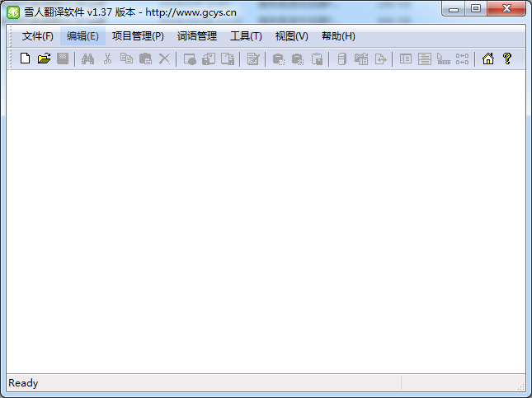Click the "Ready" status bar text
Viewport: 532px width, 398px height.
pyautogui.click(x=23, y=383)
